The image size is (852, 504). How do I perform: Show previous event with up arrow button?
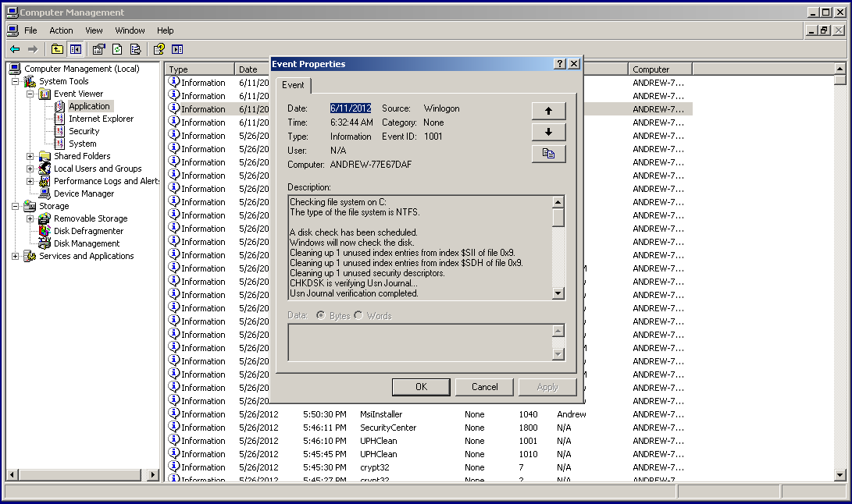coord(548,111)
